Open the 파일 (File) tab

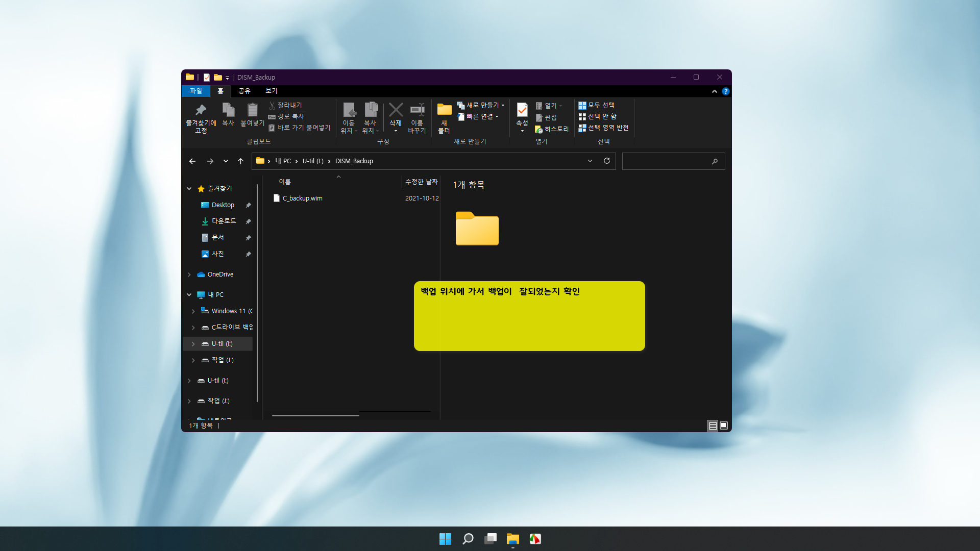coord(196,91)
